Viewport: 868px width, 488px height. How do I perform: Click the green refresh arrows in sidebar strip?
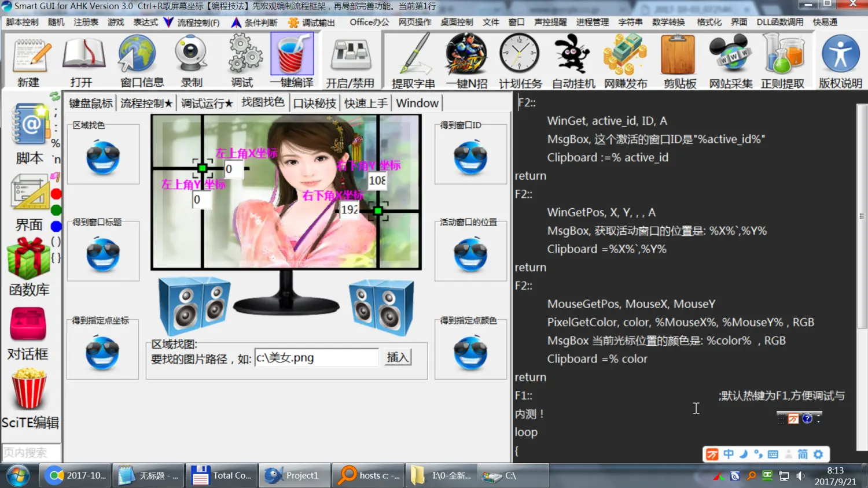[55, 96]
